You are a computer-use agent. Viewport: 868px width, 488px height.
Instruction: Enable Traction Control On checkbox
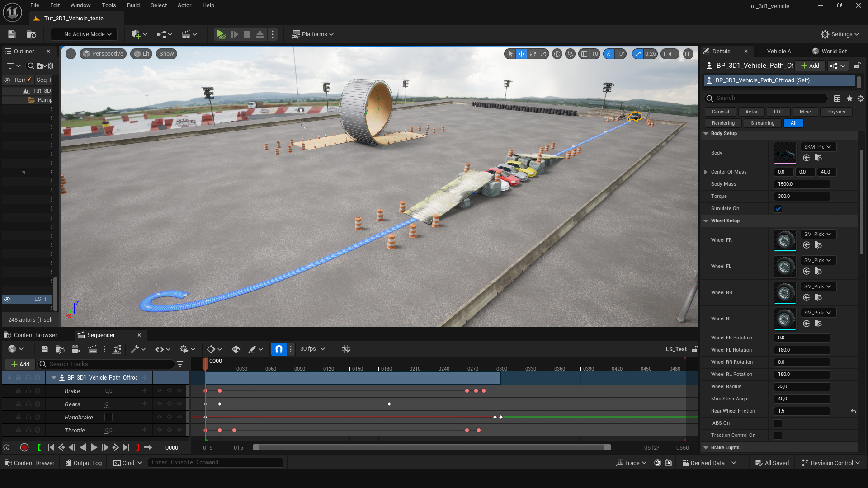(778, 436)
